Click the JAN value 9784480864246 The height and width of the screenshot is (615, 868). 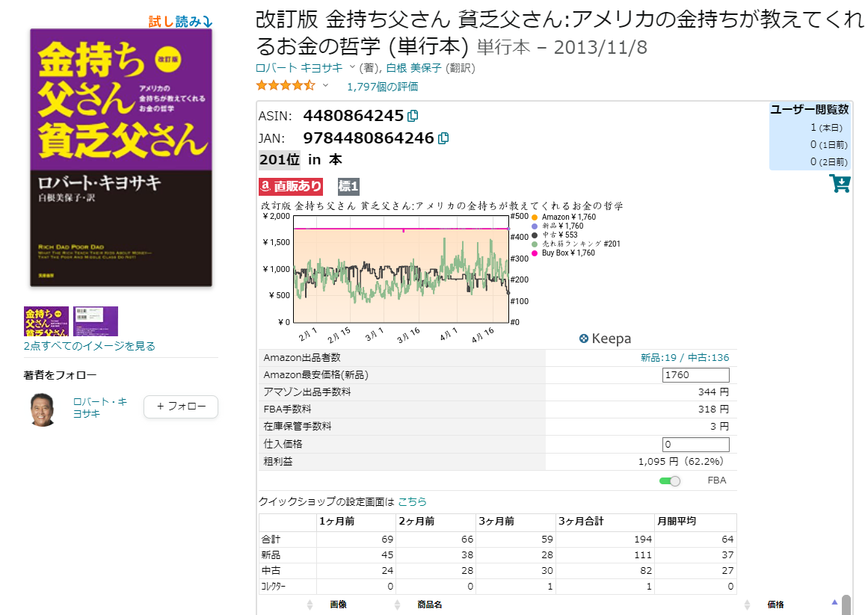368,138
